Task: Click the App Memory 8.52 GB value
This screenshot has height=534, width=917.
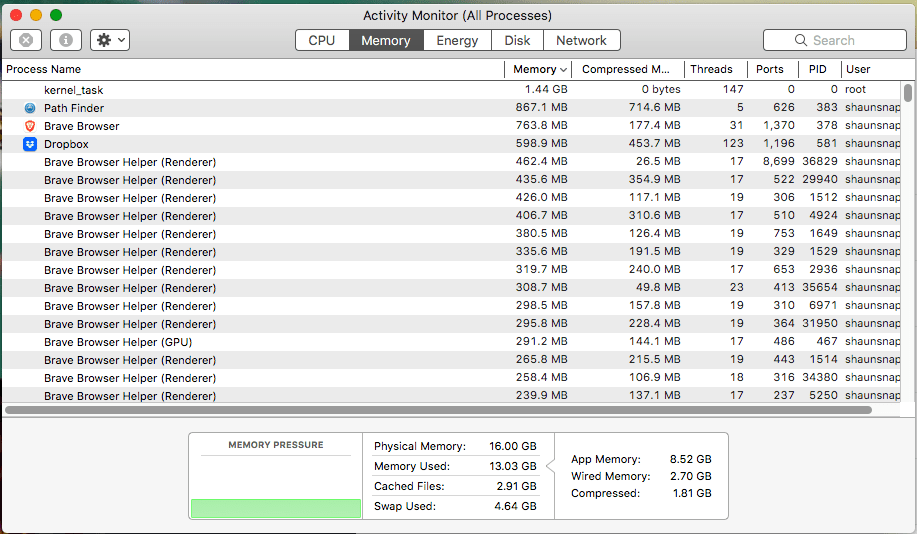Action: [691, 459]
